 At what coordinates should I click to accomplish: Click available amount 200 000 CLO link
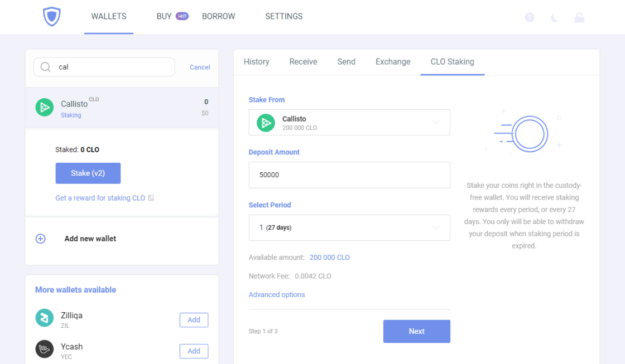tap(330, 258)
